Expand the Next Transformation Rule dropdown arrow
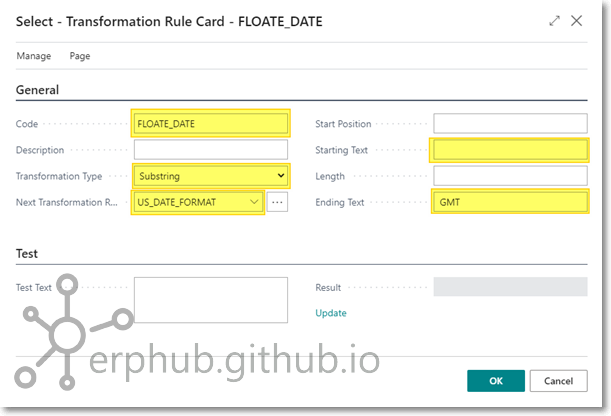 tap(255, 202)
